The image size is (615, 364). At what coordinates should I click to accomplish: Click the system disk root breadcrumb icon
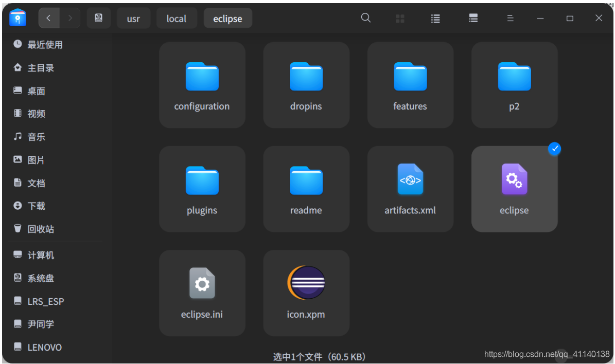[x=98, y=18]
